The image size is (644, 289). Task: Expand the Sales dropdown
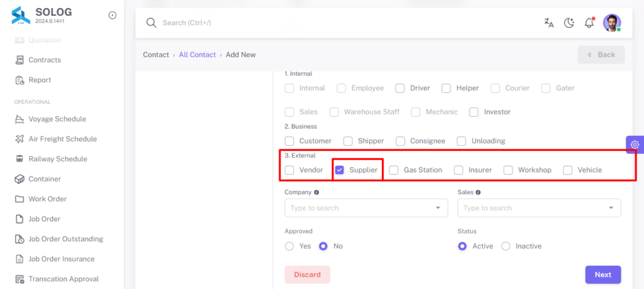[539, 208]
